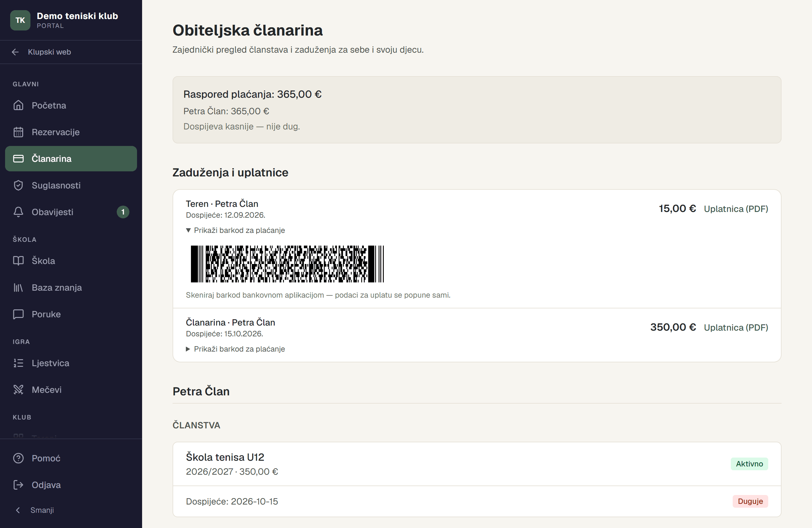Open Mečevi via the crossed swords icon
Image resolution: width=812 pixels, height=528 pixels.
pos(18,389)
